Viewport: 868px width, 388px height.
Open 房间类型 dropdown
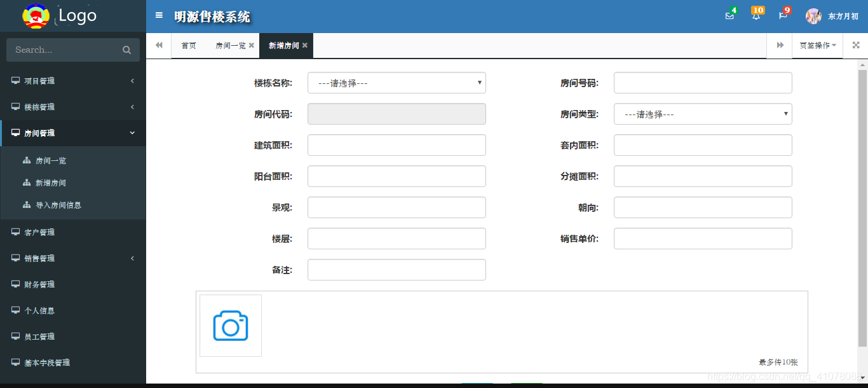click(703, 114)
